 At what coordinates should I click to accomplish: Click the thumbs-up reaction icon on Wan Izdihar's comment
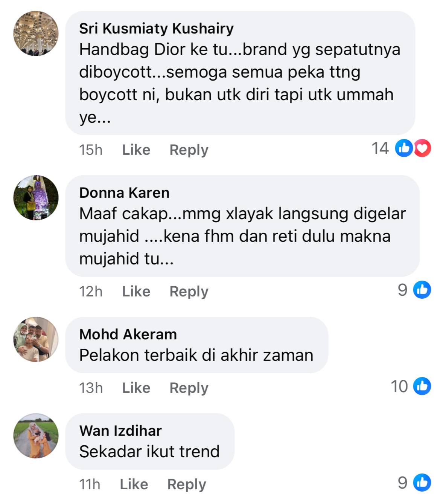pos(422,483)
